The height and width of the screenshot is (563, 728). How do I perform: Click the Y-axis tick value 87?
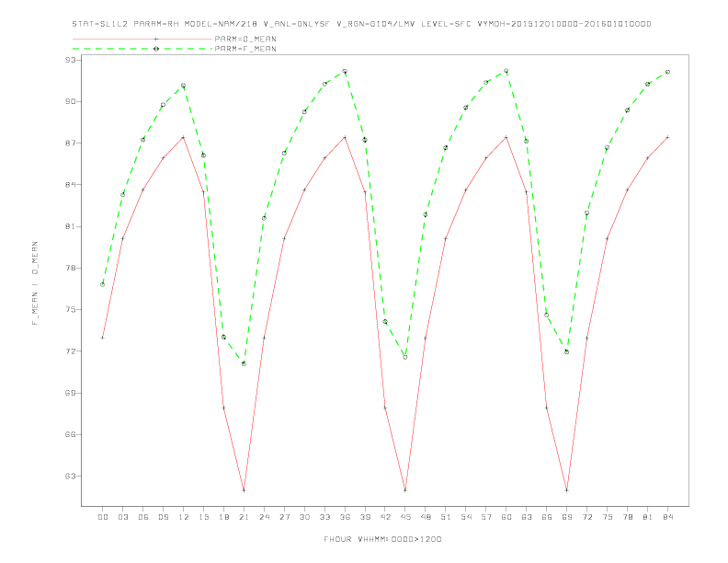click(71, 144)
